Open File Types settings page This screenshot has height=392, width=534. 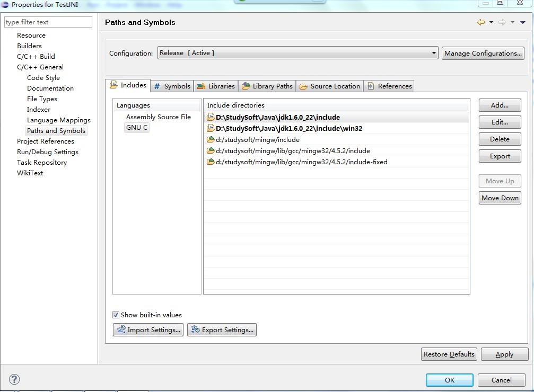point(42,99)
